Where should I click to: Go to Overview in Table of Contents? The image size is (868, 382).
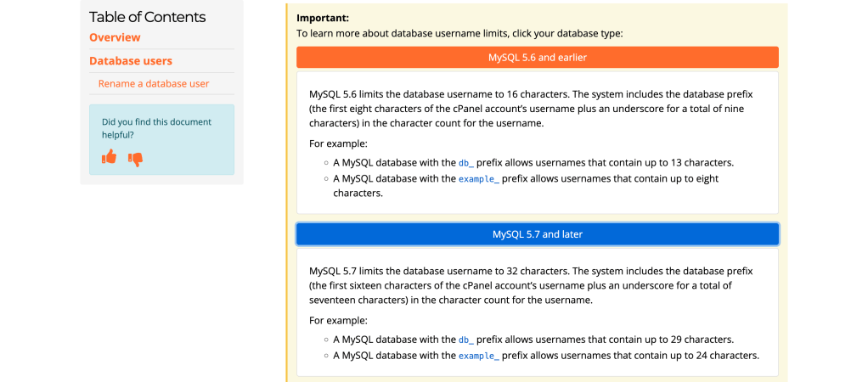click(x=115, y=37)
